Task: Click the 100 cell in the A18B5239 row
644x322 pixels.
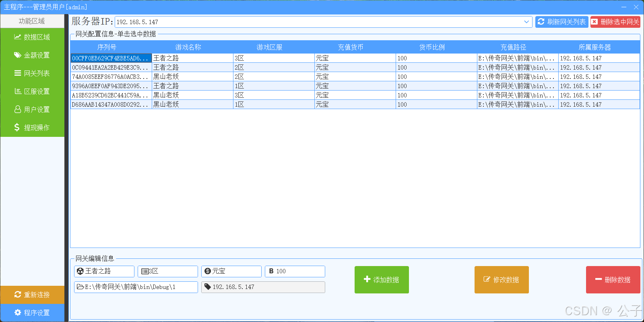Action: 436,95
